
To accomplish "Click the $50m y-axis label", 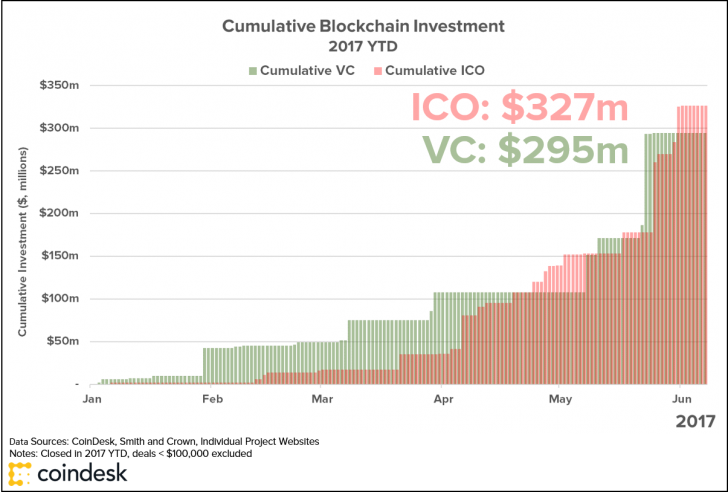I will (x=62, y=342).
